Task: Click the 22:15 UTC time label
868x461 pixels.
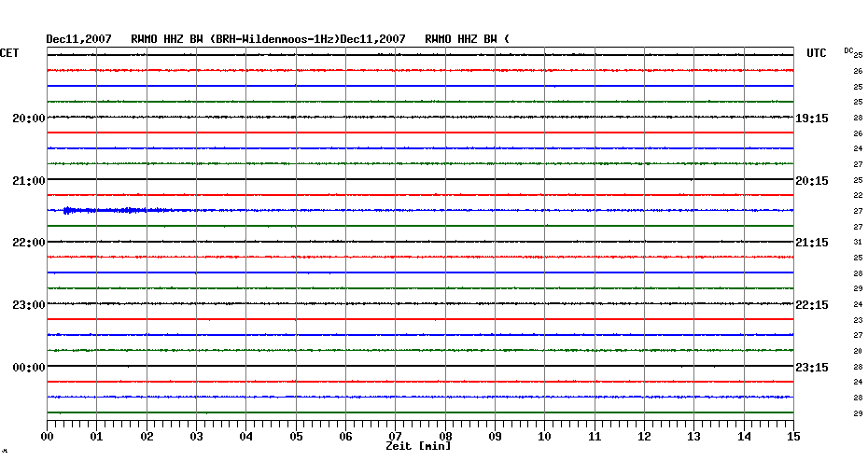Action: tap(812, 305)
